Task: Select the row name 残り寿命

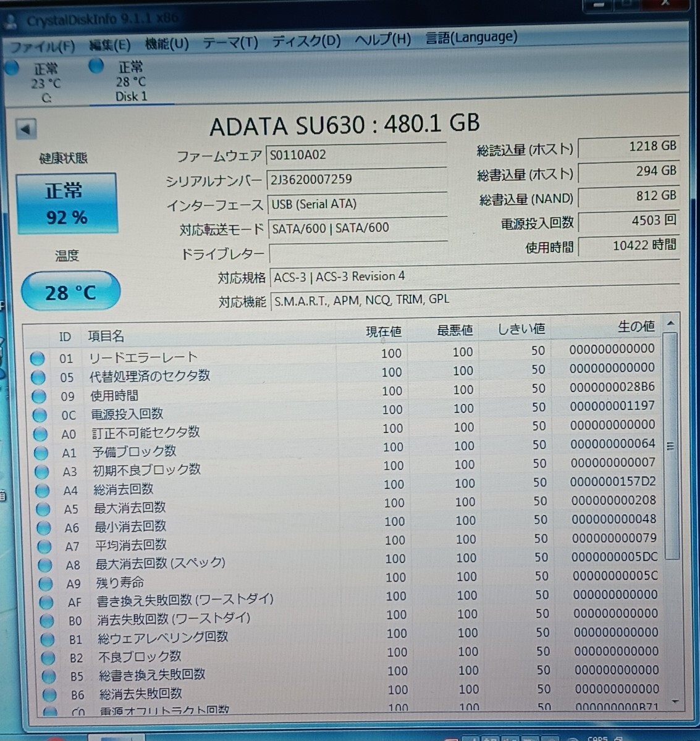Action: tap(119, 582)
